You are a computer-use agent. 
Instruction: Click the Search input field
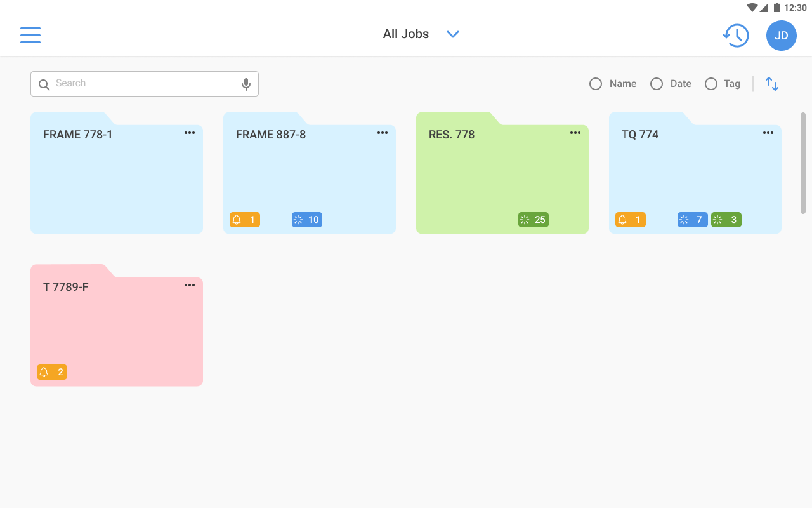145,84
